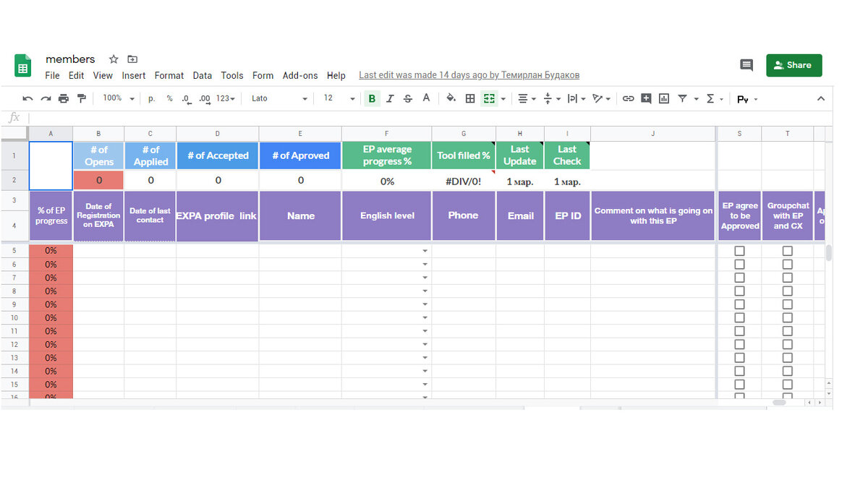Check 'EP agree to be Approved' in row 13
Viewport: 868px width, 488px height.
[739, 358]
